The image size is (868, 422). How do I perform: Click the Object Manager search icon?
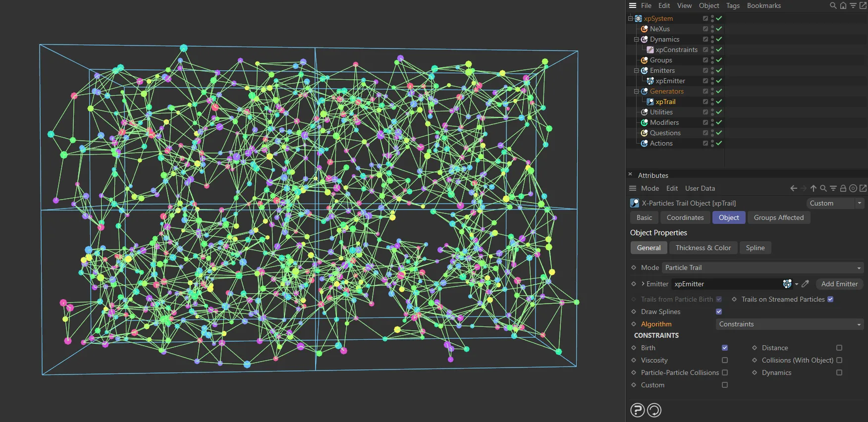[833, 5]
